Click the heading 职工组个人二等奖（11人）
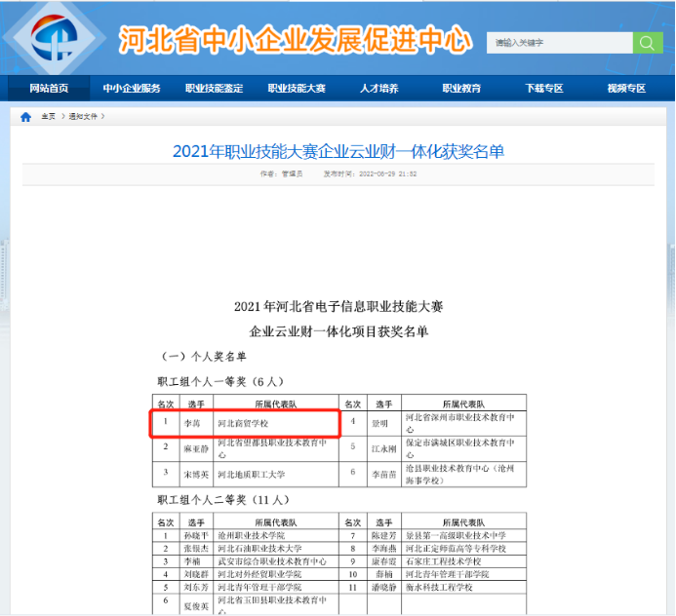676x616 pixels. pyautogui.click(x=223, y=500)
